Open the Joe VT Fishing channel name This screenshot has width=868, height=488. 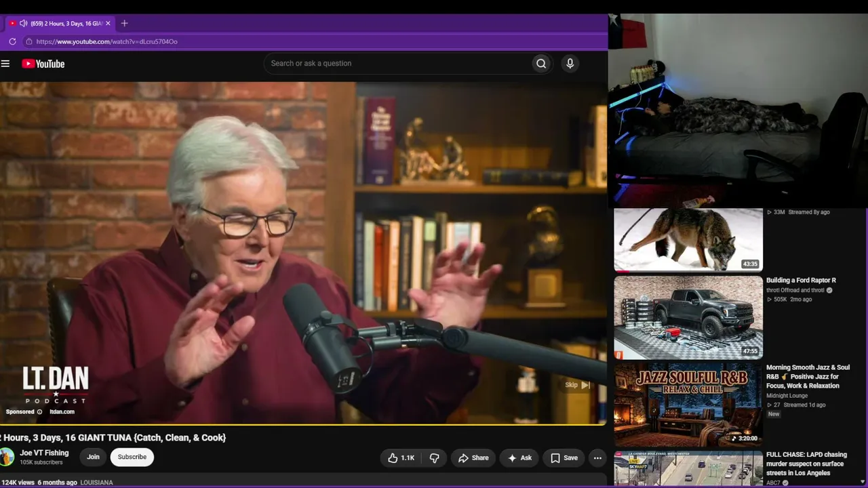[x=44, y=453]
